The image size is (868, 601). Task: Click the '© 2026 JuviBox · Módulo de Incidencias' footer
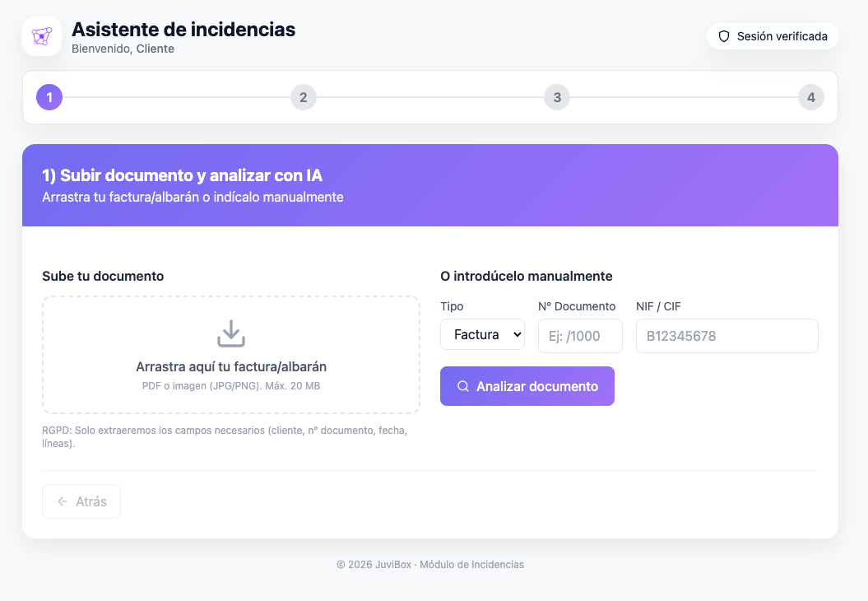[x=430, y=565]
